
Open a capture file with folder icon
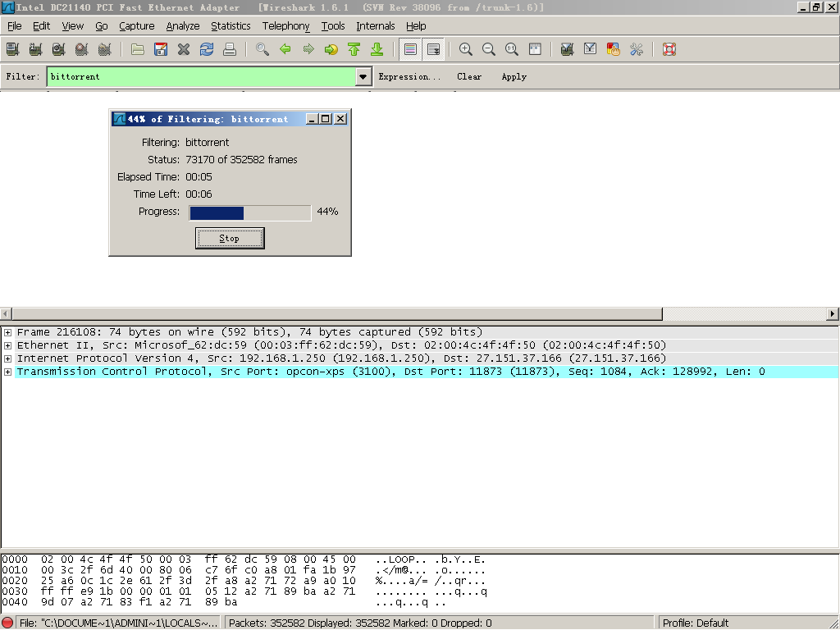point(138,49)
